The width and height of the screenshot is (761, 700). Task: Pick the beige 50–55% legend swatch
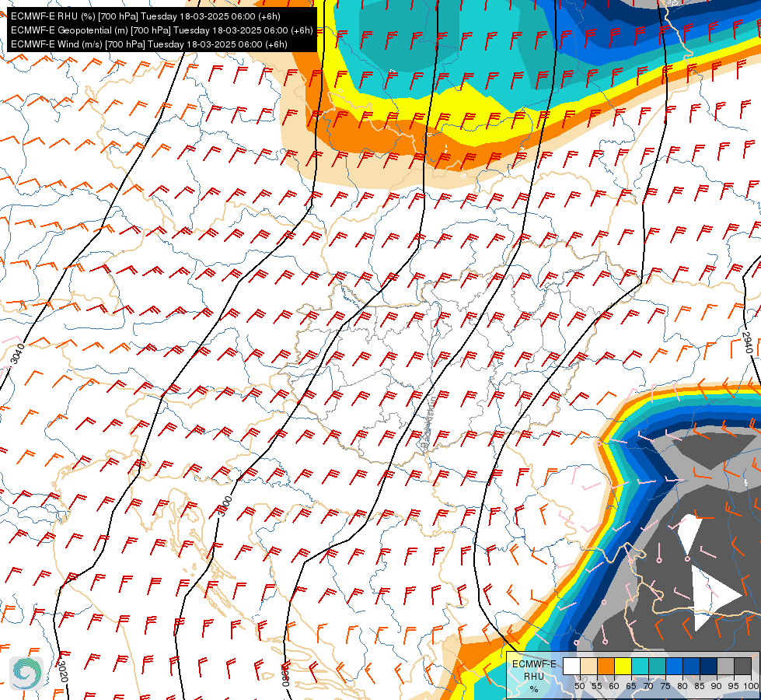coord(588,666)
